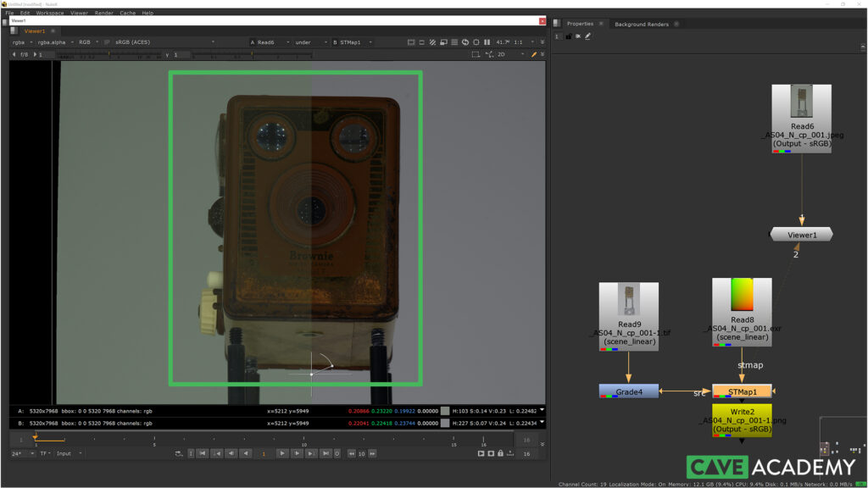Screen dimensions: 868x488
Task: Click the viewer refresh icon
Action: pyautogui.click(x=465, y=42)
